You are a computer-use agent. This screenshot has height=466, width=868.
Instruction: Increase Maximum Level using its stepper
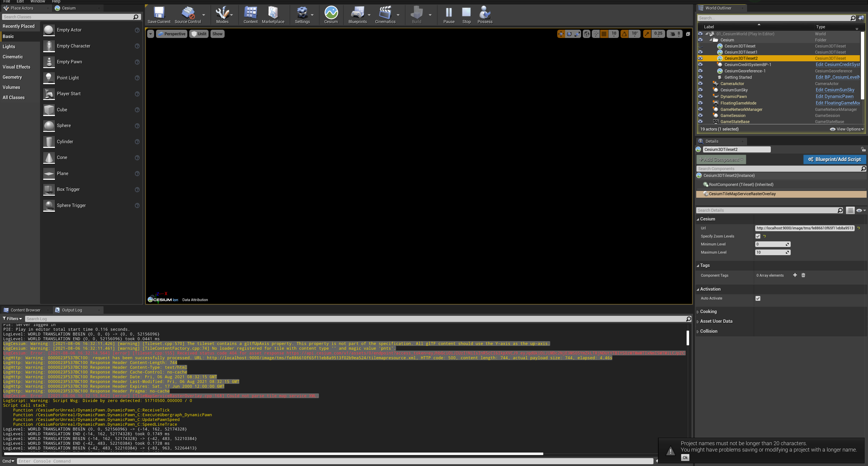pos(788,251)
